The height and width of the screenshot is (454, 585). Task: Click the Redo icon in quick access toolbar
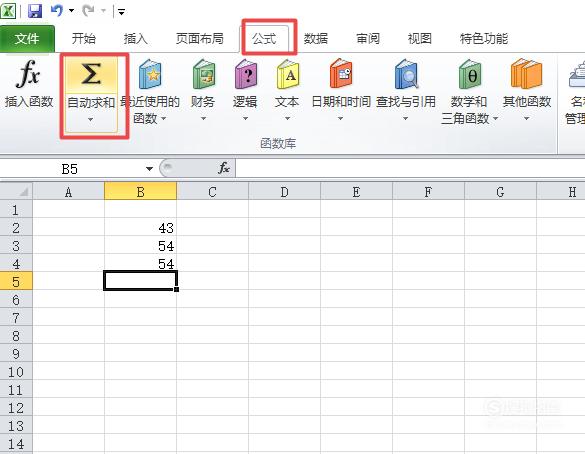click(89, 10)
